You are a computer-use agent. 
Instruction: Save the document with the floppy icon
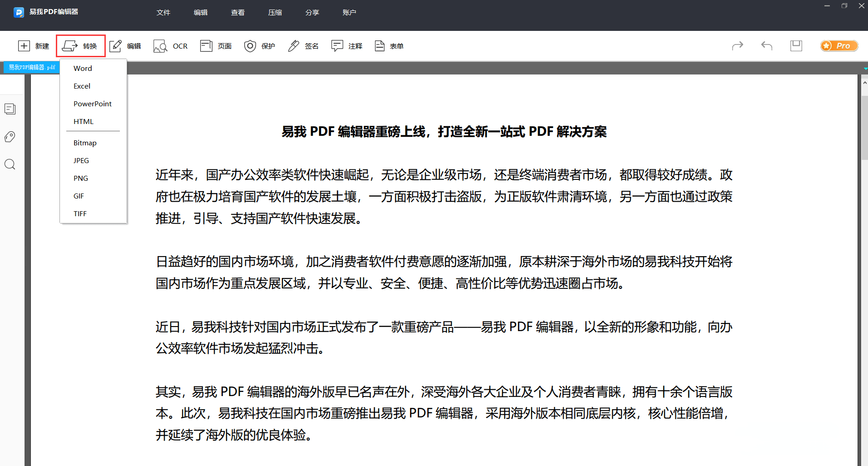point(796,45)
